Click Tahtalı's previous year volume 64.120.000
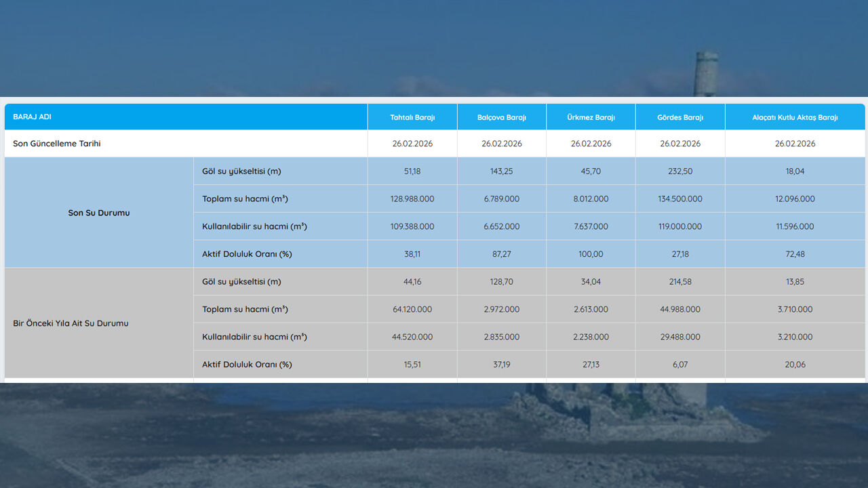The height and width of the screenshot is (488, 868). (412, 309)
